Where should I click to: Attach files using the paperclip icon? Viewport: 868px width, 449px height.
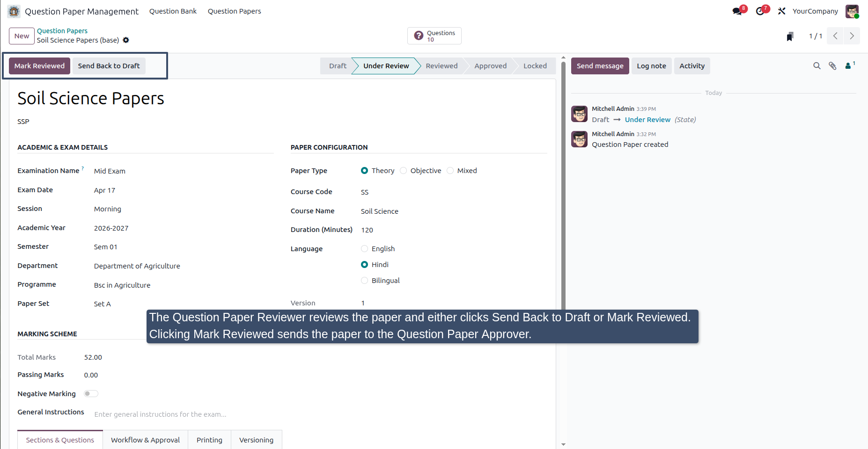tap(832, 66)
